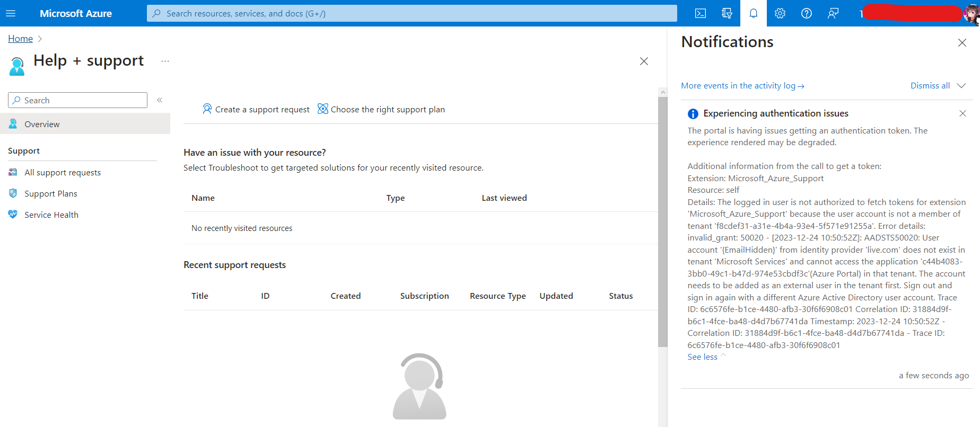This screenshot has height=427, width=980.
Task: Open the more options ellipsis beside title
Action: pos(165,61)
